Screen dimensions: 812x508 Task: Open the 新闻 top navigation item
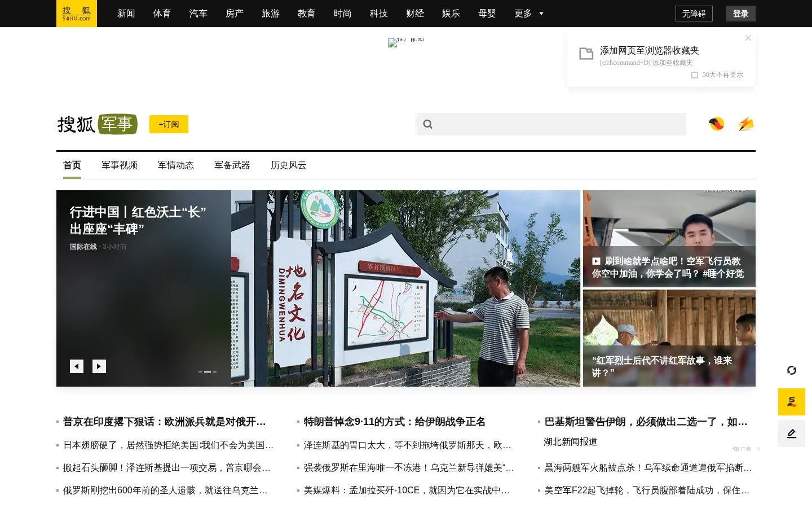point(126,14)
